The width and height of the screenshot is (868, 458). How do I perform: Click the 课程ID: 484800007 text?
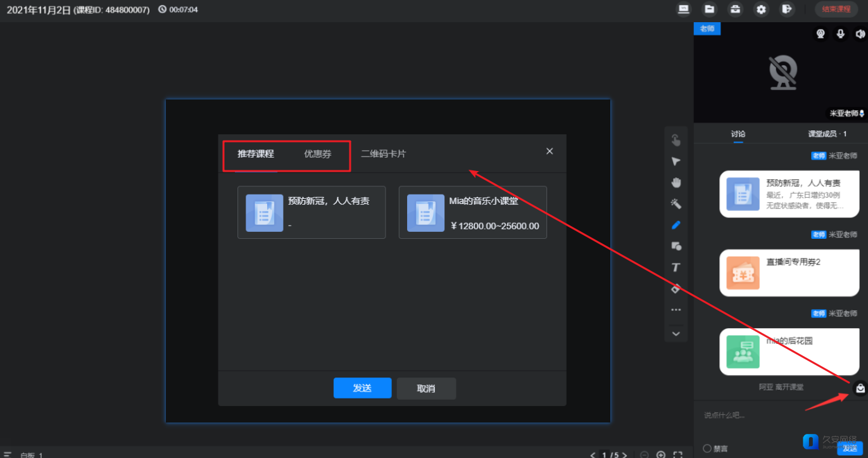point(111,10)
